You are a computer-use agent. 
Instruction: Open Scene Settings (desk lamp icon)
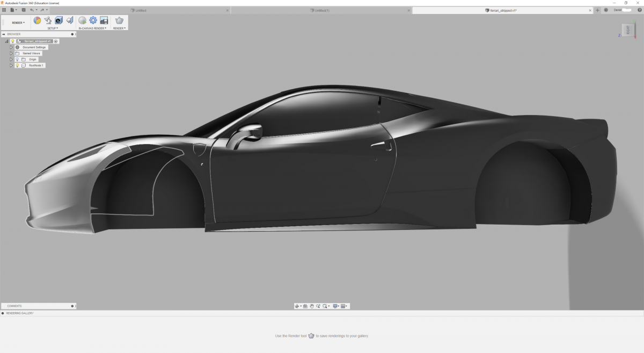pyautogui.click(x=48, y=20)
